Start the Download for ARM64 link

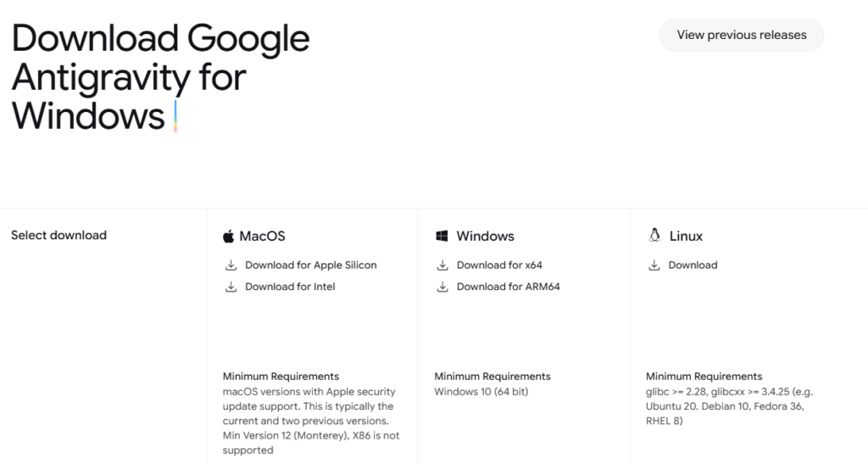click(508, 287)
